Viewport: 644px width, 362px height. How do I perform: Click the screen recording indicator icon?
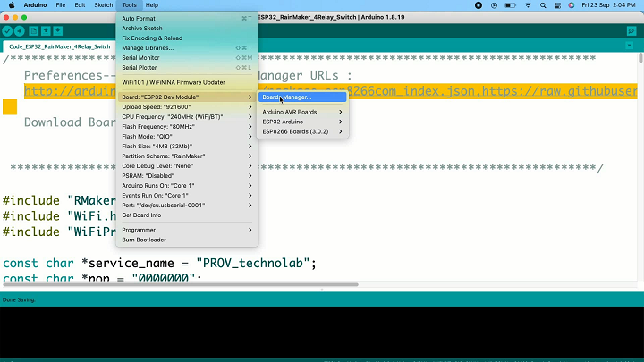click(x=479, y=5)
